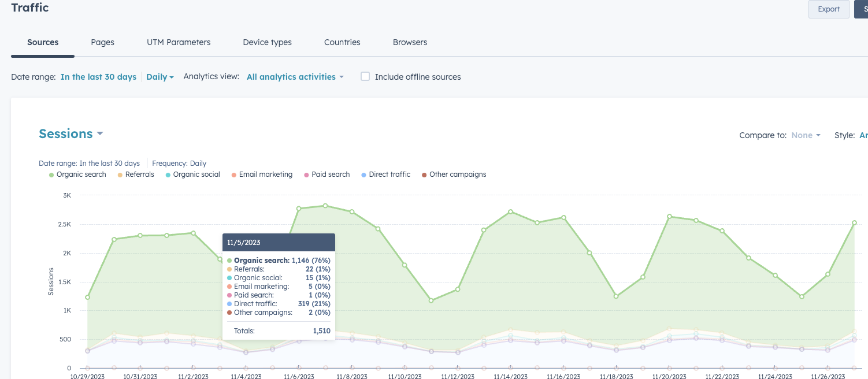The width and height of the screenshot is (868, 379).
Task: Expand the Sessions metric dropdown
Action: click(71, 133)
